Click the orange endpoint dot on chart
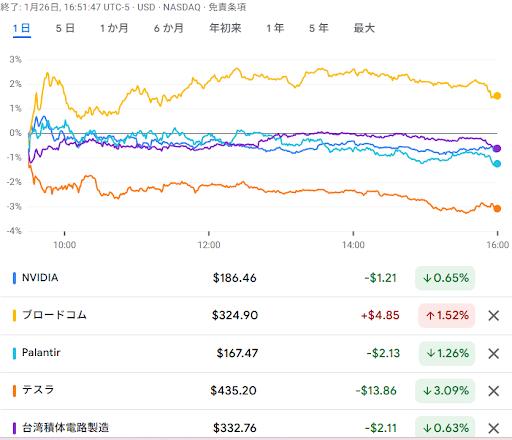Image resolution: width=512 pixels, height=440 pixels. [x=497, y=209]
